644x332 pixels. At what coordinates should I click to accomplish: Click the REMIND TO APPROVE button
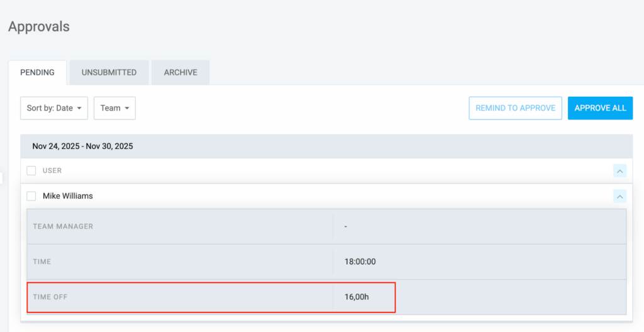coord(515,108)
